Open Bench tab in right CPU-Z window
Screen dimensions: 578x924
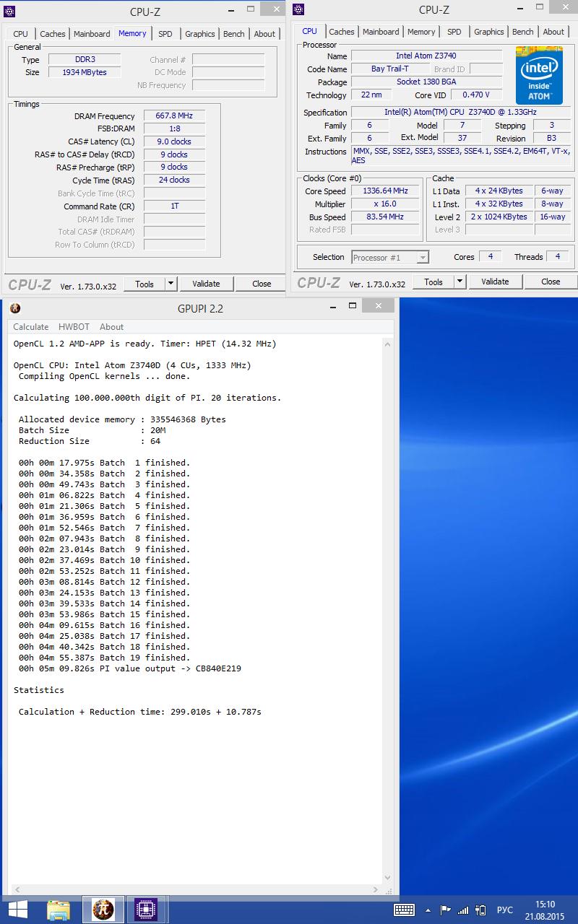point(522,32)
